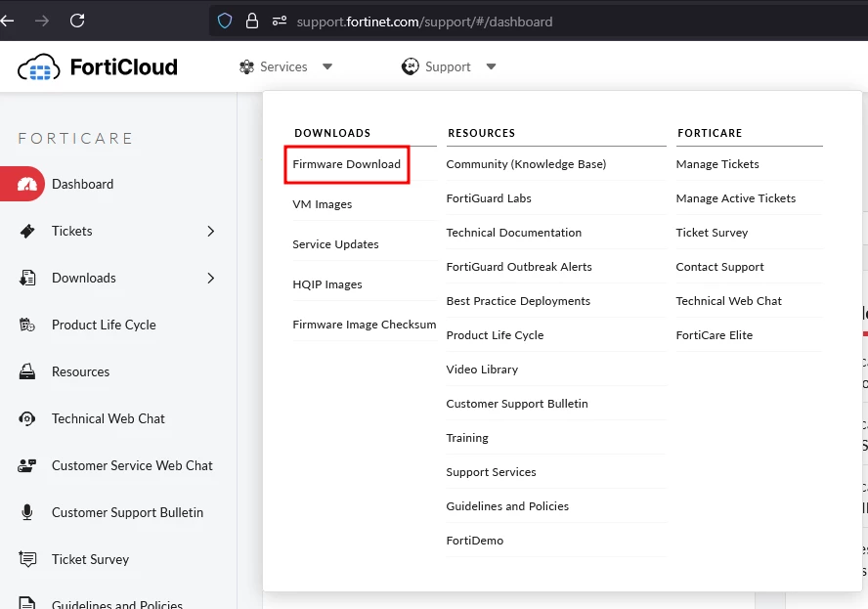Open Video Library
This screenshot has width=868, height=609.
pos(482,370)
